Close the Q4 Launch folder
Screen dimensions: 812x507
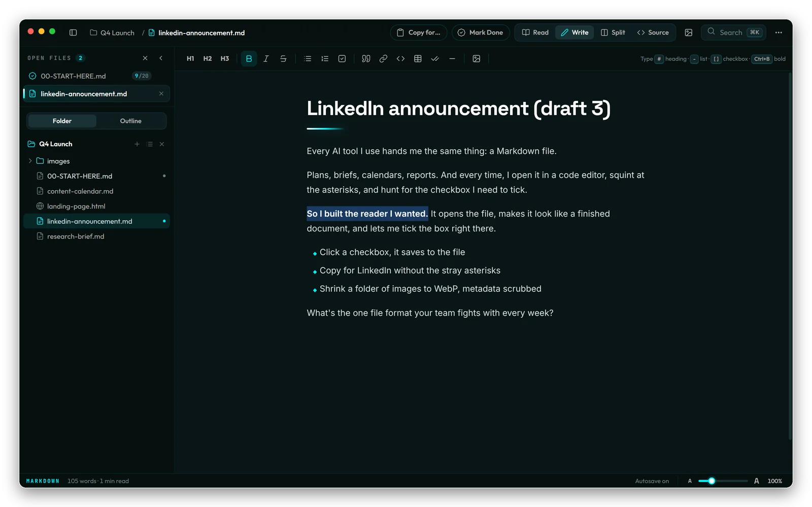click(x=162, y=144)
